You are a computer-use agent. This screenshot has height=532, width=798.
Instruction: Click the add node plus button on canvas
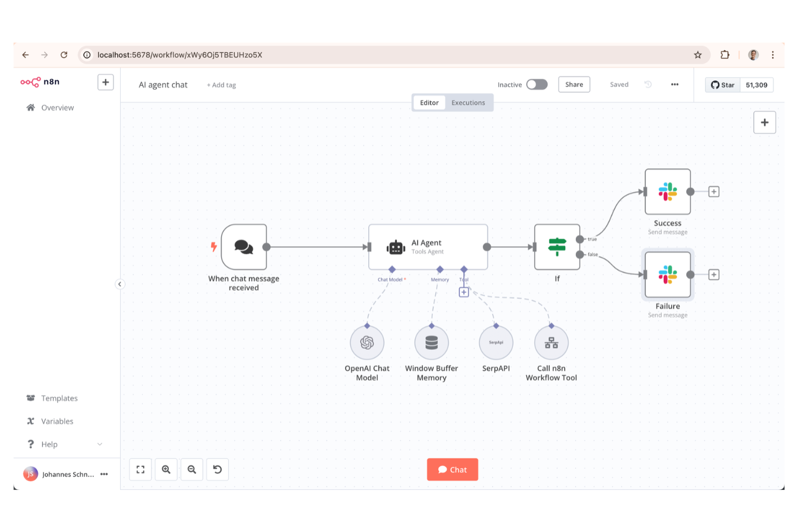(765, 123)
